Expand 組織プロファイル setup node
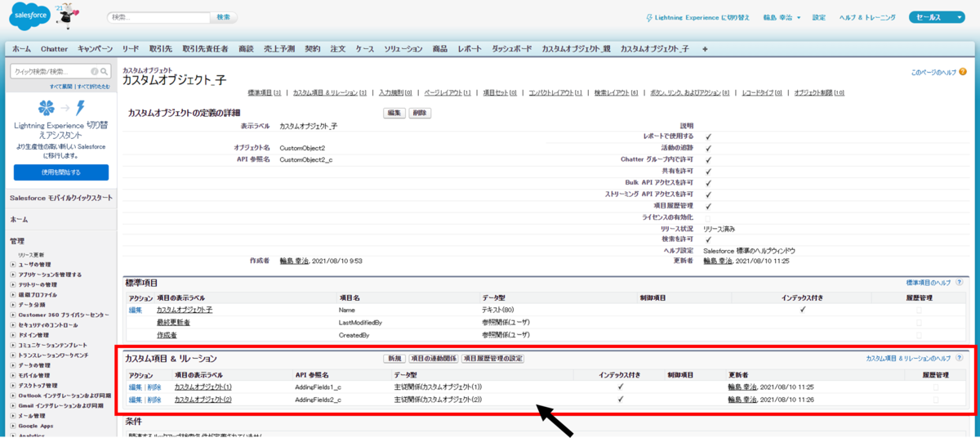980x438 pixels. point(12,294)
